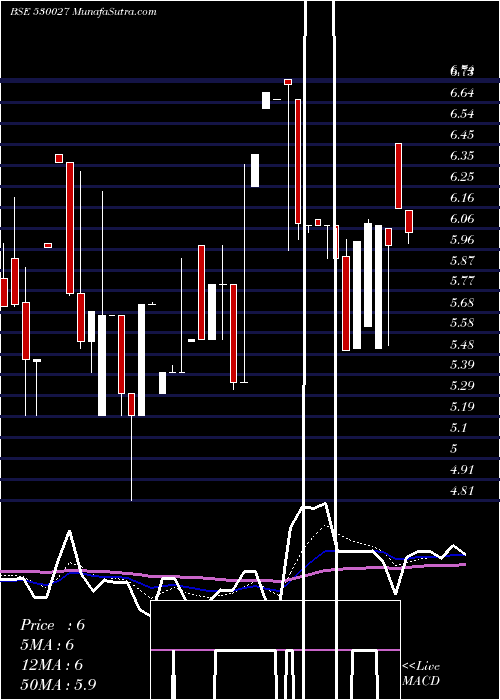Image resolution: width=500 pixels, height=700 pixels.
Task: Click the 5.39 price axis label
Action: (462, 365)
